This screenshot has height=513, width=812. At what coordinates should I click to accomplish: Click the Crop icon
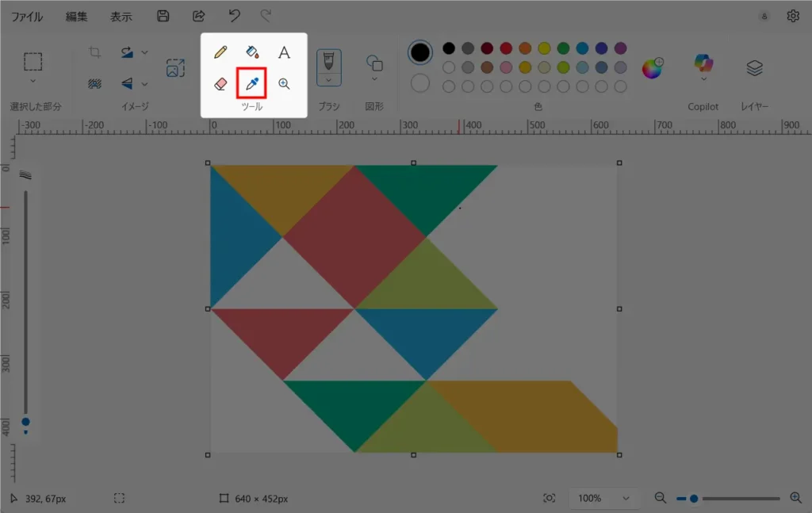pos(94,52)
